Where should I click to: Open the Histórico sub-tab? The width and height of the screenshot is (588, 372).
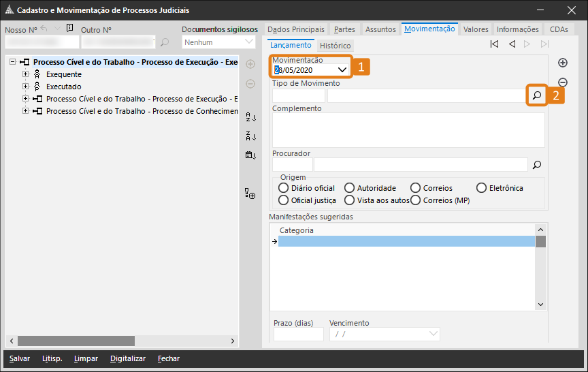[335, 46]
